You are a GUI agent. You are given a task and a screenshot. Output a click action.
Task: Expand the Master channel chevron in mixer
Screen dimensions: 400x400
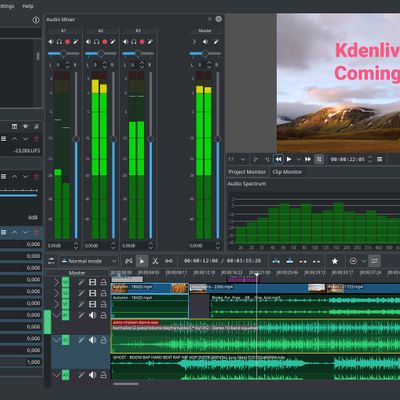tap(194, 42)
